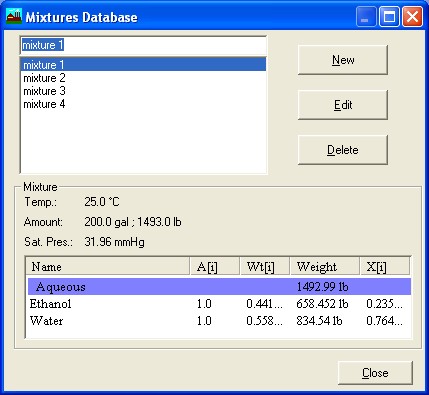The height and width of the screenshot is (395, 429).
Task: Click the 0.235... X[i] value for Ethanol
Action: (x=384, y=304)
